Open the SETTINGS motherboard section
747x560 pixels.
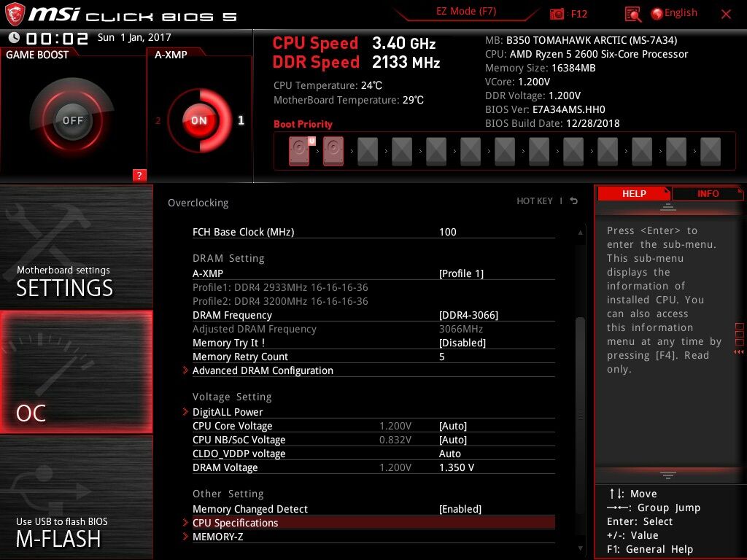[76, 246]
